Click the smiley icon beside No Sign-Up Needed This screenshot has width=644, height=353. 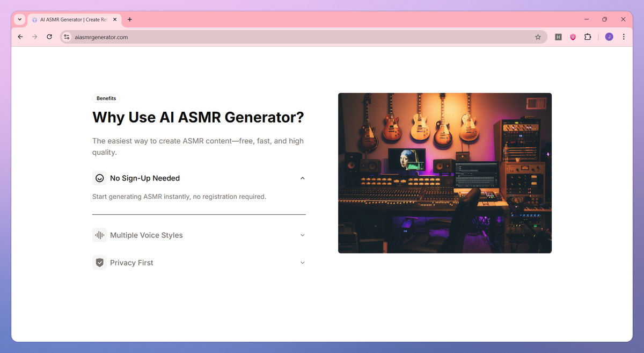point(99,178)
